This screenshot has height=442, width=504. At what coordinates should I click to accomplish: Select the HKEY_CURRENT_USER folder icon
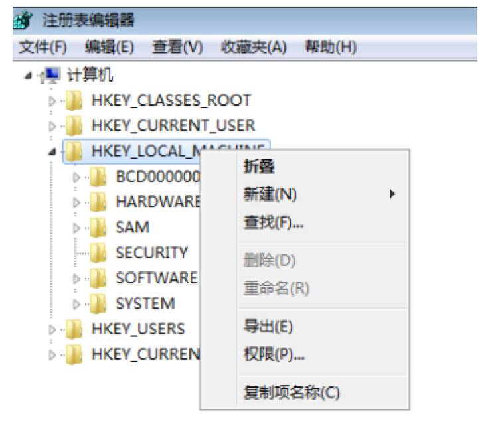74,126
